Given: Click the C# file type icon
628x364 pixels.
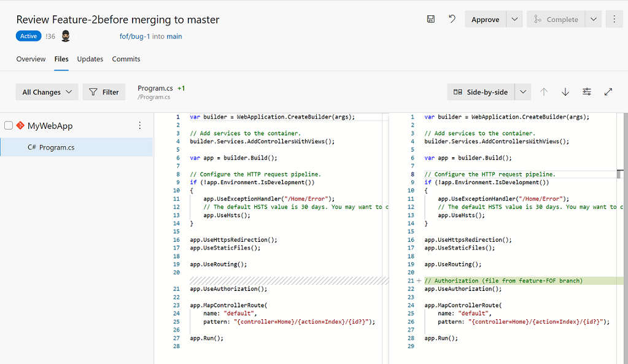Looking at the screenshot, I should pyautogui.click(x=32, y=147).
